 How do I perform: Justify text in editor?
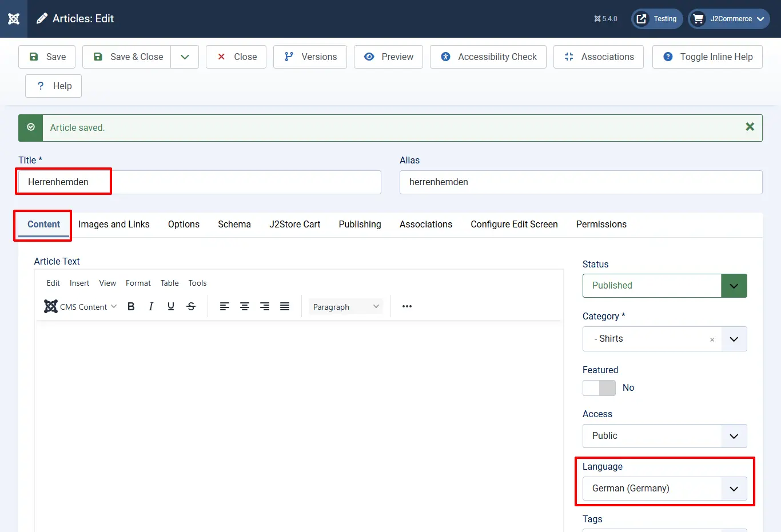point(285,306)
